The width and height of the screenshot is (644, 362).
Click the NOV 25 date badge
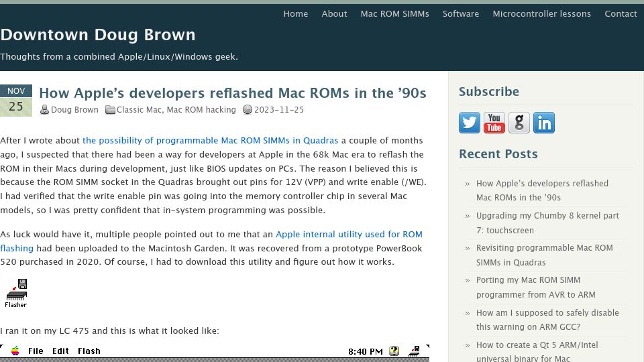point(16,101)
